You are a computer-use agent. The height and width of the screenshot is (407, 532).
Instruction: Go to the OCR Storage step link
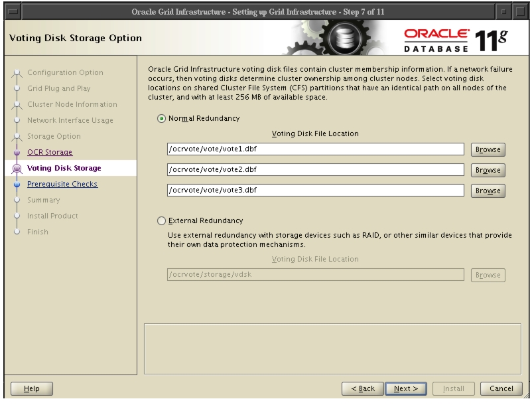coord(50,152)
